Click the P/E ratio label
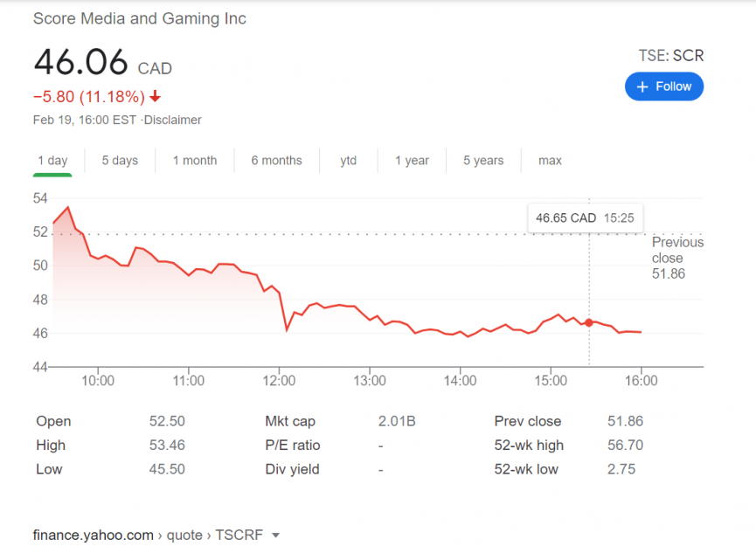Image resolution: width=756 pixels, height=546 pixels. (x=293, y=445)
